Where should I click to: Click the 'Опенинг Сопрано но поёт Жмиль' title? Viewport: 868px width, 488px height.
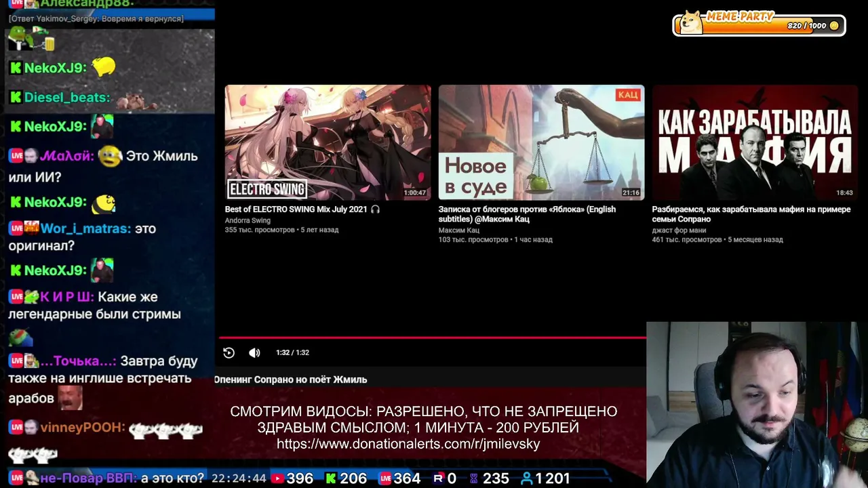point(291,380)
